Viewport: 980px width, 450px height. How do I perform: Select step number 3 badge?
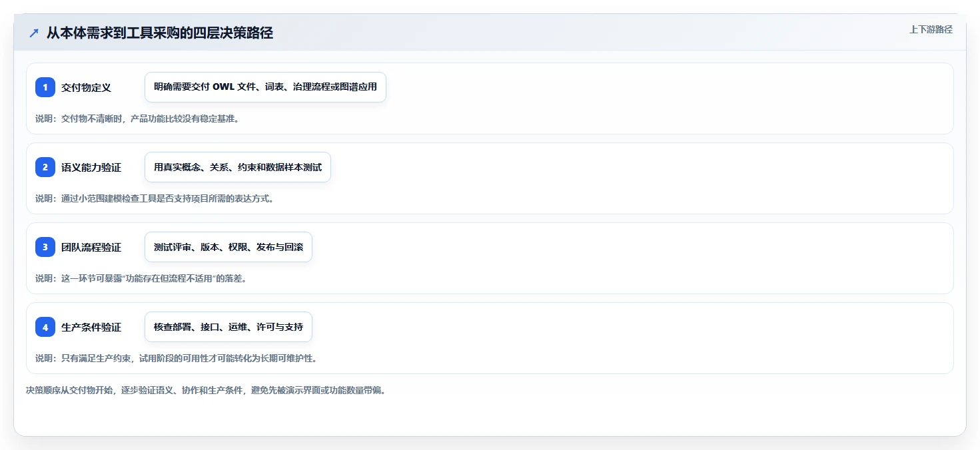click(45, 247)
